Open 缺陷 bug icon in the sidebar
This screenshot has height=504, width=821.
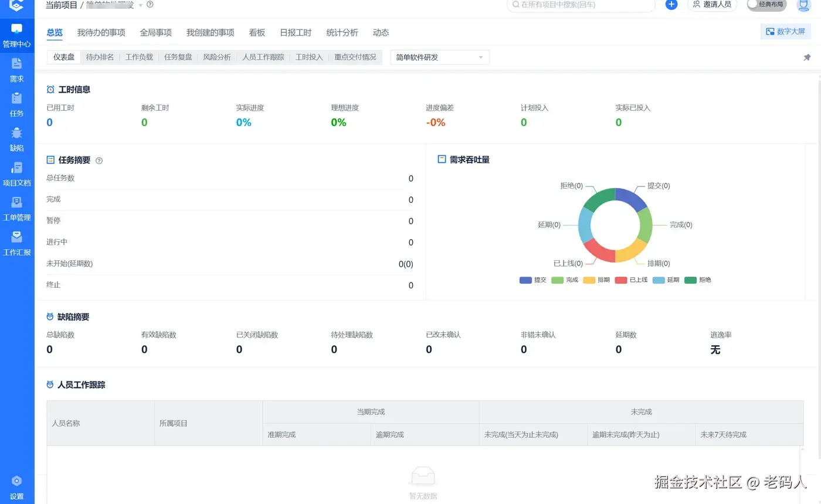(17, 133)
